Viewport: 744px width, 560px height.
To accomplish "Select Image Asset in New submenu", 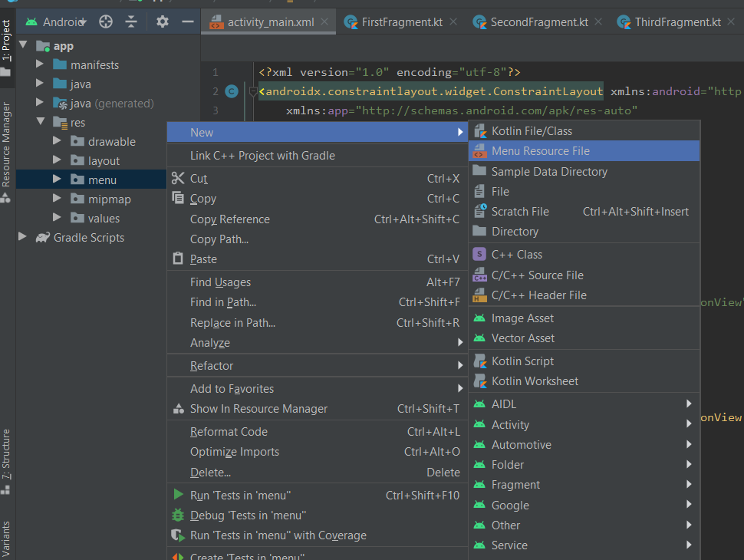I will coord(522,318).
